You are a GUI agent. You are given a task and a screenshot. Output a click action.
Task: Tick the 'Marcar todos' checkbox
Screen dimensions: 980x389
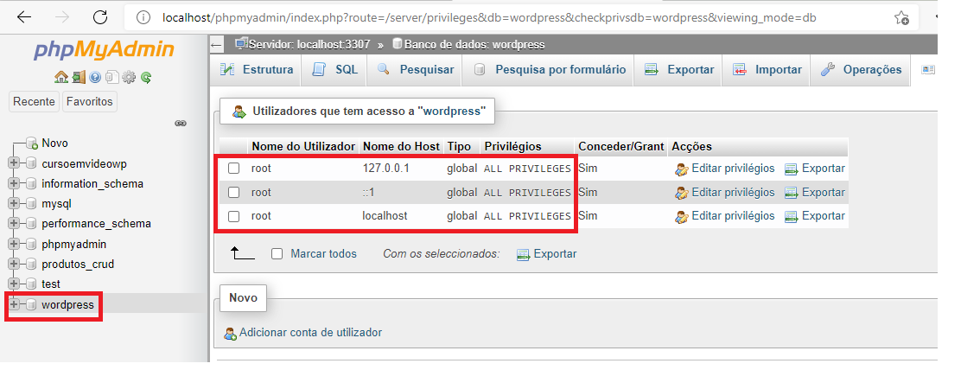pos(277,254)
